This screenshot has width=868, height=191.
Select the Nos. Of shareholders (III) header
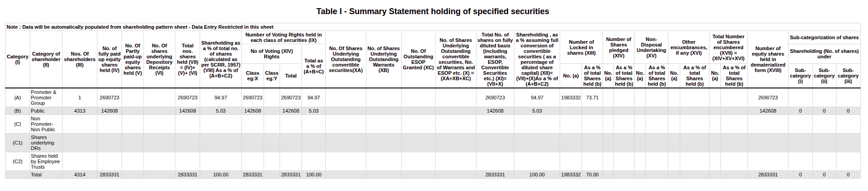pyautogui.click(x=79, y=59)
